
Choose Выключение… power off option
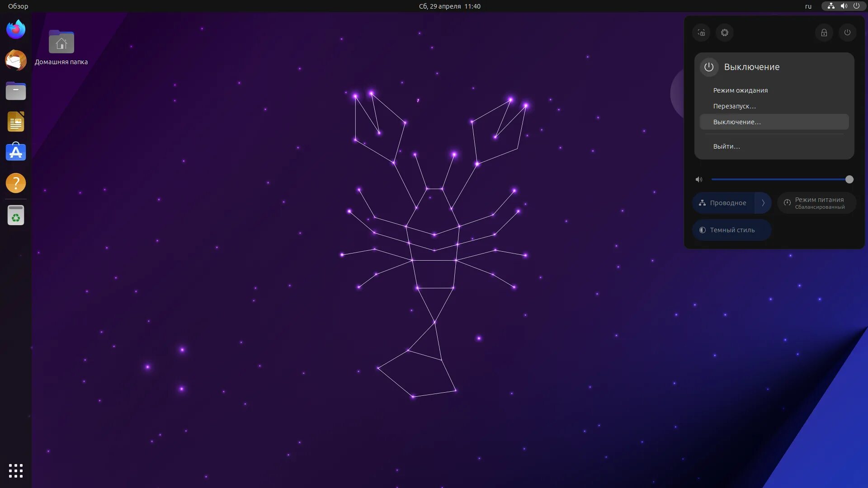[x=774, y=122]
